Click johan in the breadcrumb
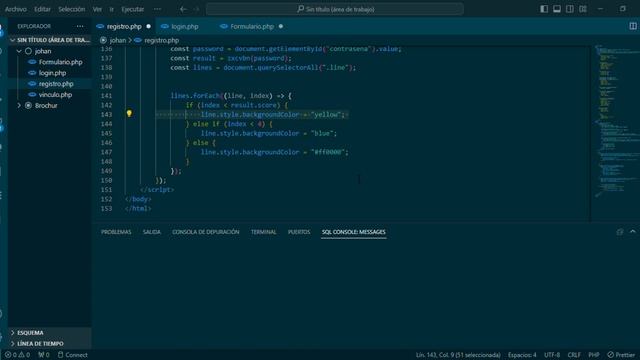 [x=118, y=40]
